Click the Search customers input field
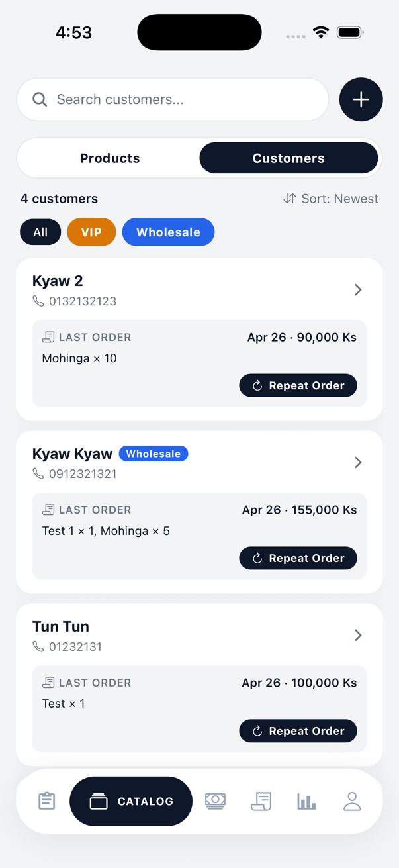This screenshot has height=868, width=399. (x=172, y=99)
